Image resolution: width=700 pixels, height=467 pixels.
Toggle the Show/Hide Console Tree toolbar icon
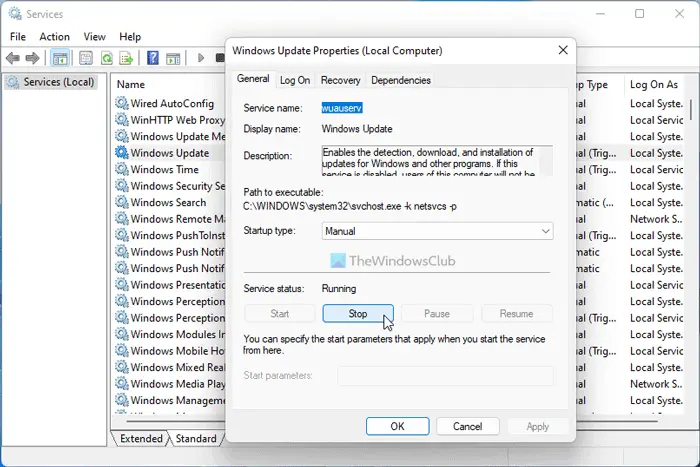pyautogui.click(x=60, y=58)
